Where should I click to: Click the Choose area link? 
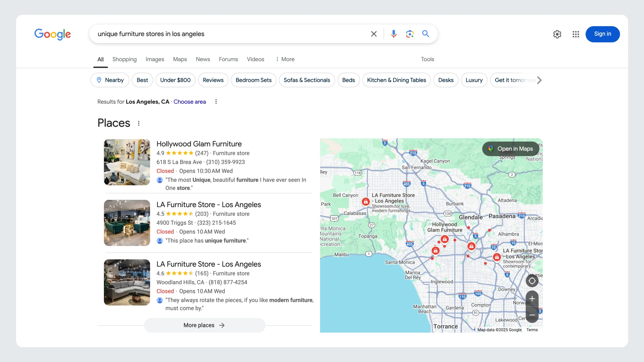(x=190, y=102)
